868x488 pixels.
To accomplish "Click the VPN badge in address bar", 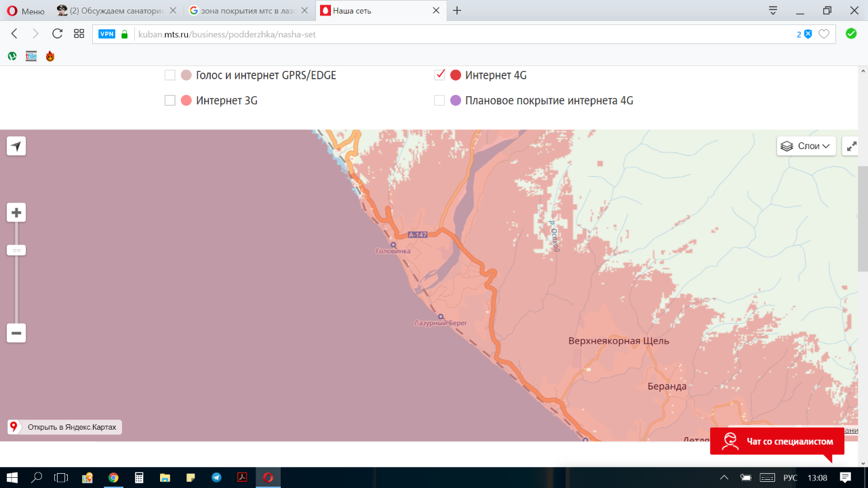I will click(106, 34).
